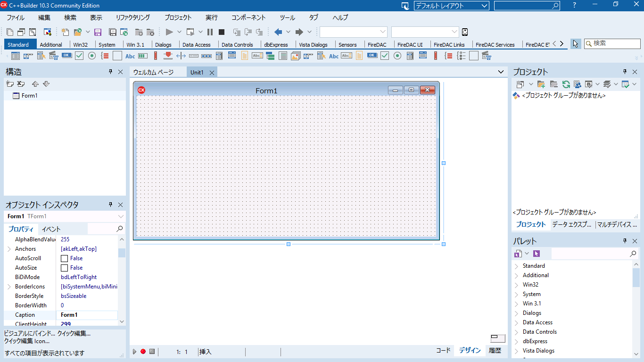Click the Open Project folder icon
The image size is (644, 362).
tap(78, 32)
